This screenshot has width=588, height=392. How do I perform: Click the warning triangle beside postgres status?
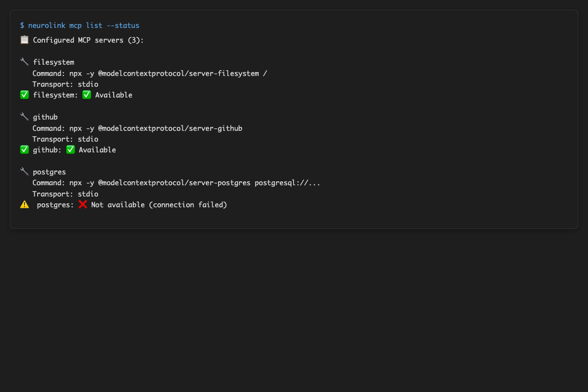[24, 204]
